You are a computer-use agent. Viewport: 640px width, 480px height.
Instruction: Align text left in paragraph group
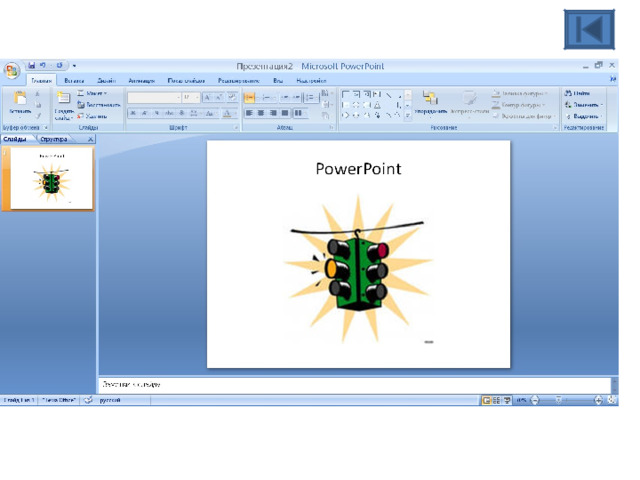pyautogui.click(x=249, y=113)
